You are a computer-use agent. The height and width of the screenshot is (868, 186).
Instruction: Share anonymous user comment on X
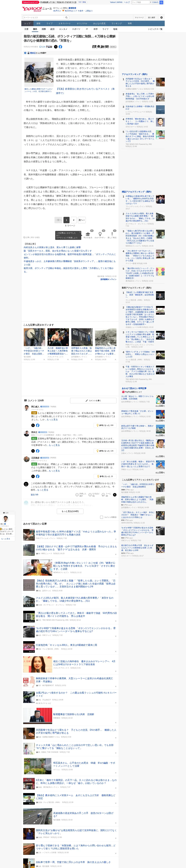click(x=115, y=494)
